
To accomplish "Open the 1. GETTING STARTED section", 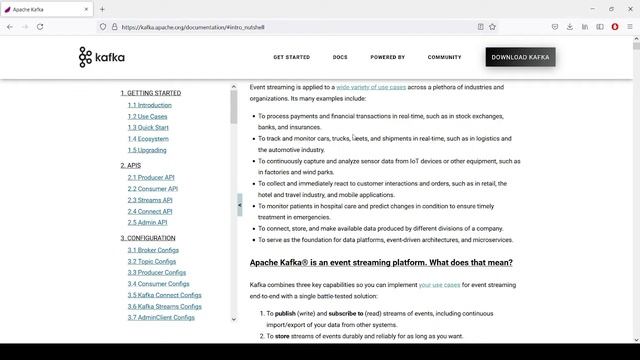I will click(x=151, y=93).
